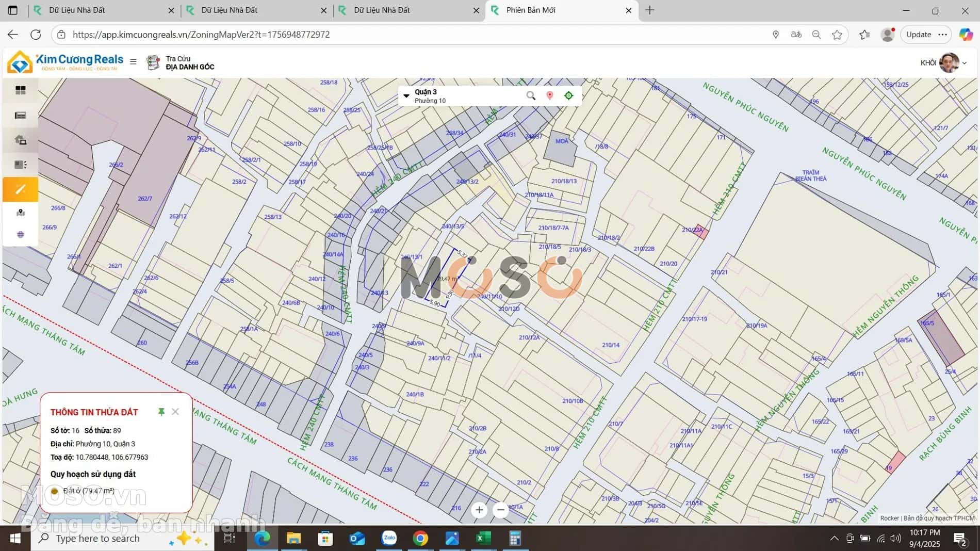Click the Windows taskbar search box
Screen dimensions: 980x551
click(x=122, y=539)
